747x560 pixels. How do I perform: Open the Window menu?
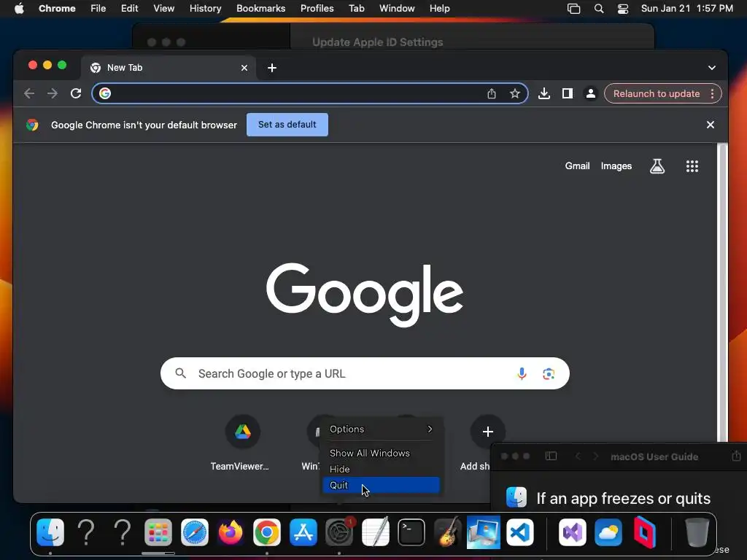397,9
